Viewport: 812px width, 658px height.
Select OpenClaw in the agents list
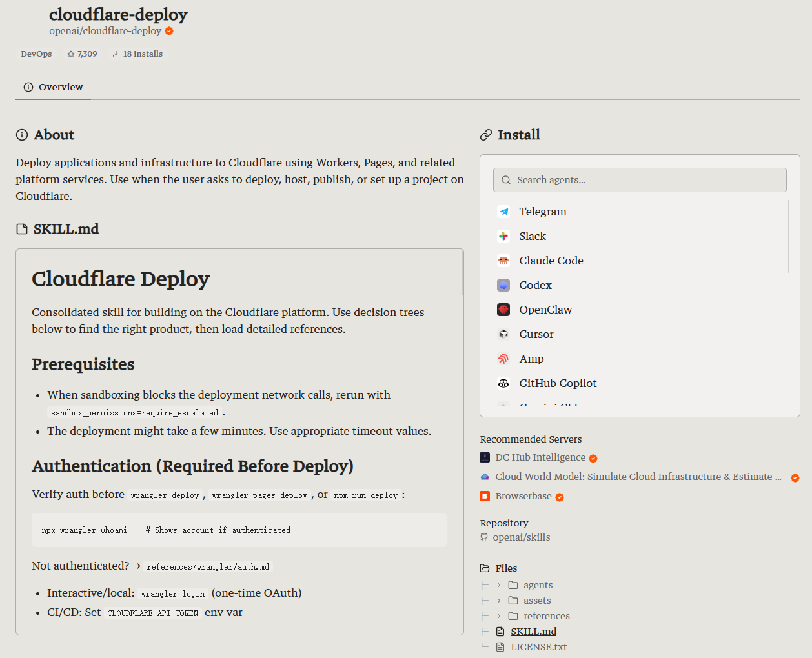click(x=545, y=310)
